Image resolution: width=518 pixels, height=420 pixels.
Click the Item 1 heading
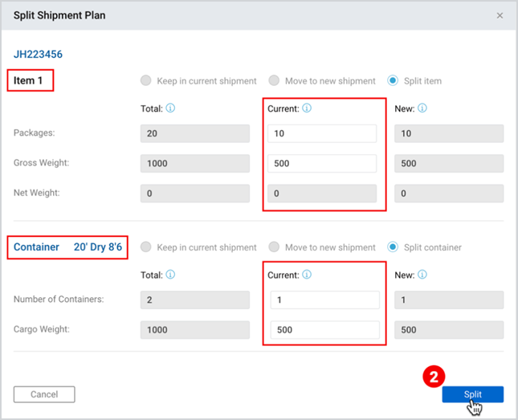tap(28, 80)
